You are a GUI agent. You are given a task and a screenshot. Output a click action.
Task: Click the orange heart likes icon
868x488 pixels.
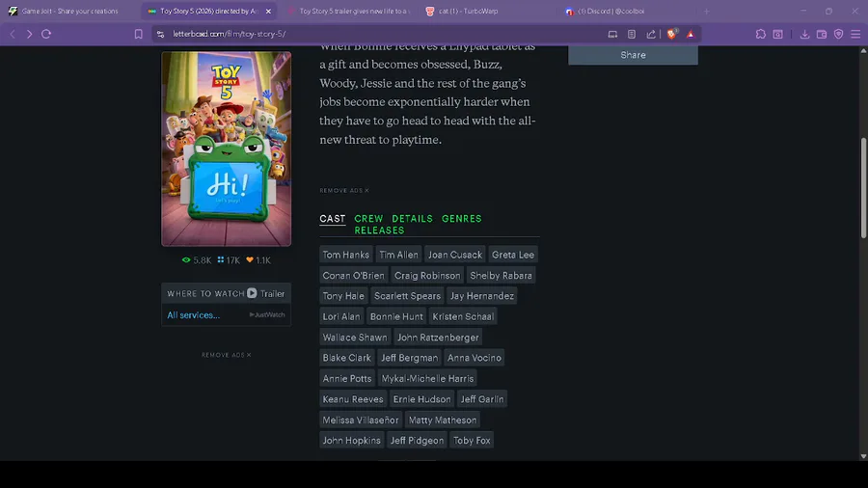tap(250, 259)
